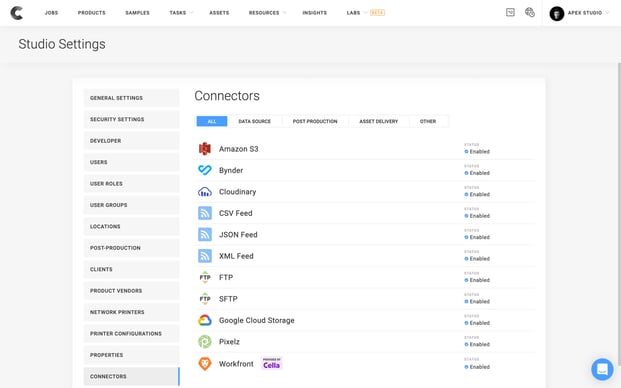Open the Google Cloud Storage name
This screenshot has width=621, height=388.
[x=257, y=320]
